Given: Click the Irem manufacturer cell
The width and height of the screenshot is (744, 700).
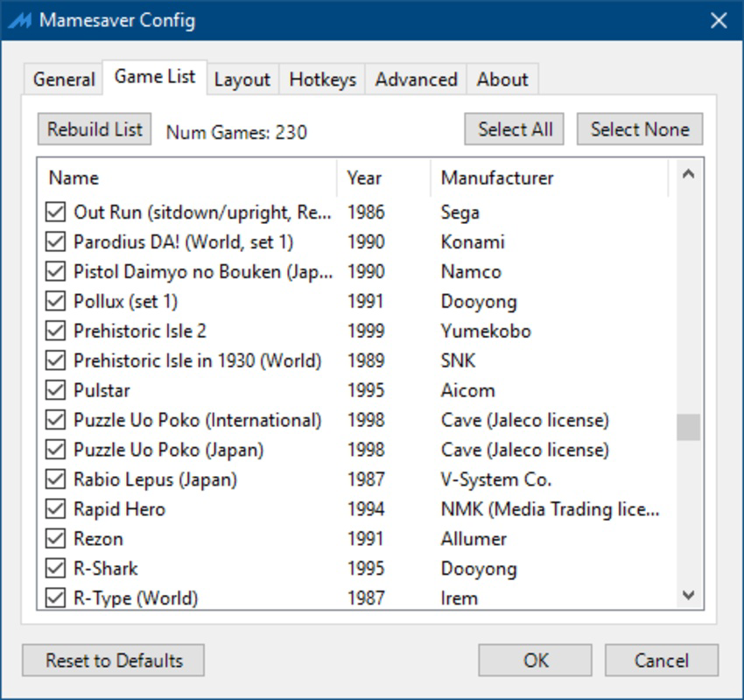Looking at the screenshot, I should [459, 598].
